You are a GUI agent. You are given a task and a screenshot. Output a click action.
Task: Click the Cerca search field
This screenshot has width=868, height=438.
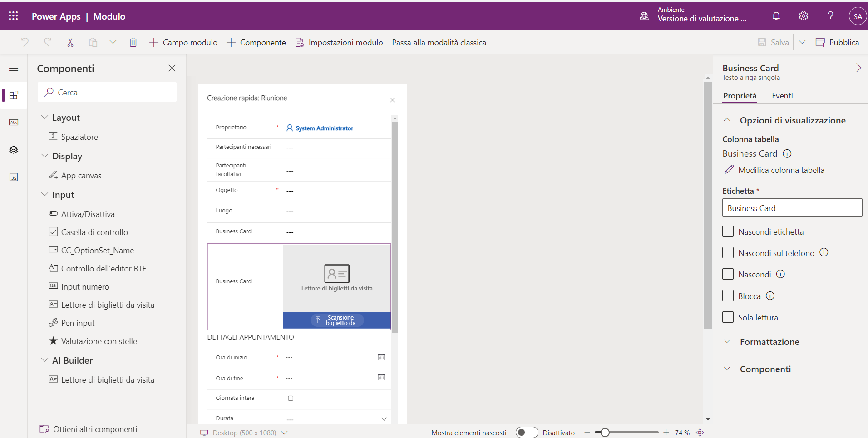pyautogui.click(x=107, y=92)
